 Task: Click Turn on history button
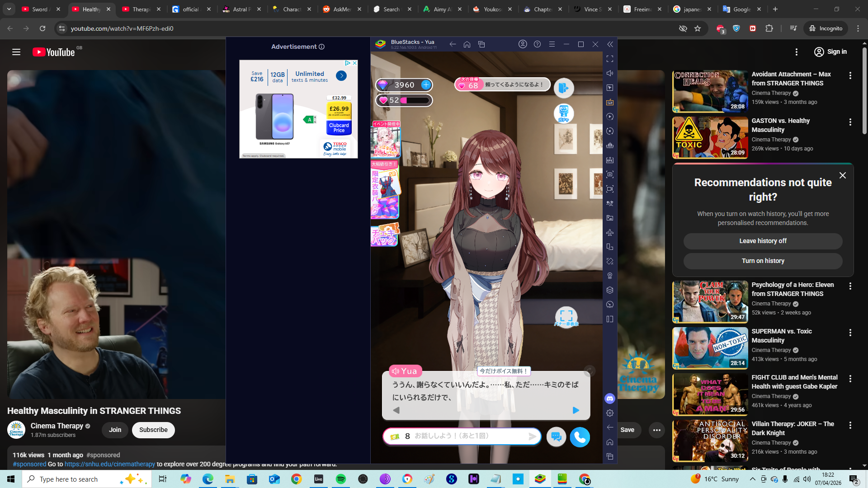tap(763, 261)
